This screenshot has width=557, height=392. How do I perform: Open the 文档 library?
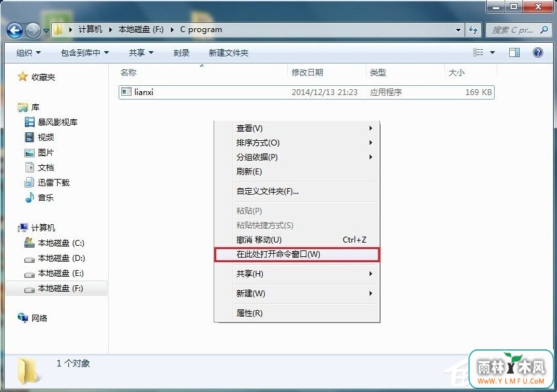[39, 167]
